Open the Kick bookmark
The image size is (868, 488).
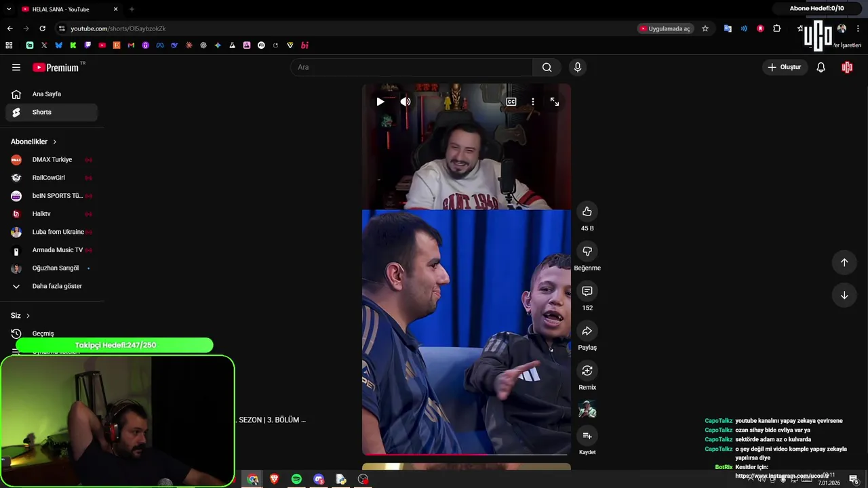coord(73,45)
